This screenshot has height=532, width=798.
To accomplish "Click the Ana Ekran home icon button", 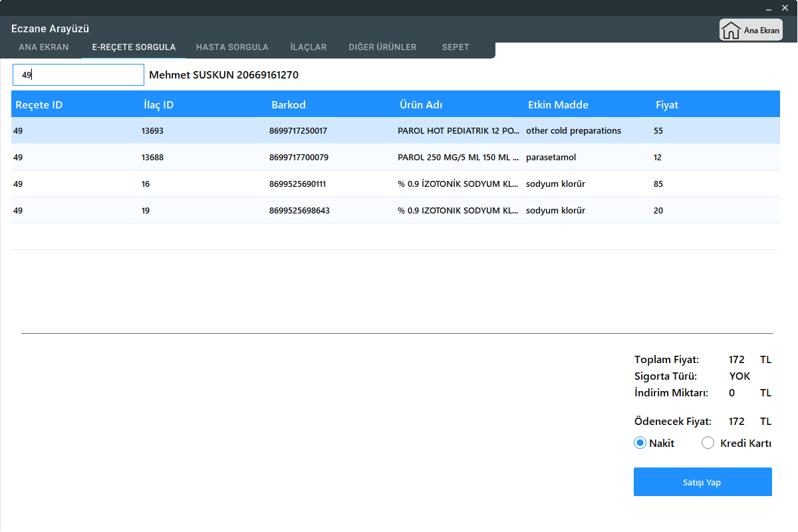I will click(751, 31).
